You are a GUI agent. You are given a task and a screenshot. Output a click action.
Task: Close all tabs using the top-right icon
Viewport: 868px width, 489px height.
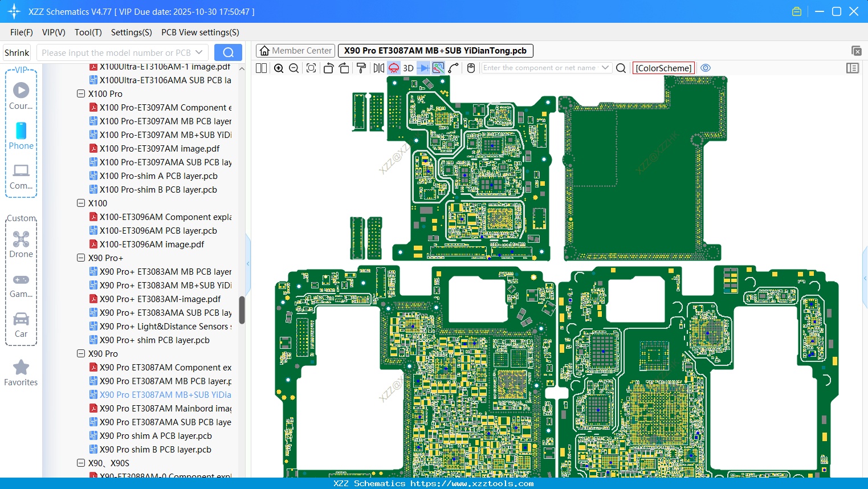pyautogui.click(x=856, y=51)
